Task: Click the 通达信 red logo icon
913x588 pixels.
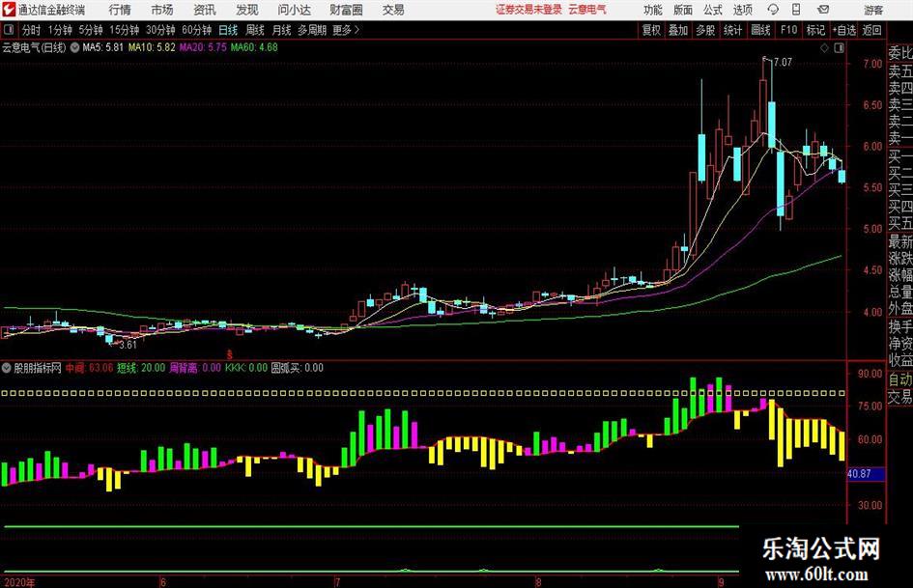Action: pyautogui.click(x=8, y=10)
